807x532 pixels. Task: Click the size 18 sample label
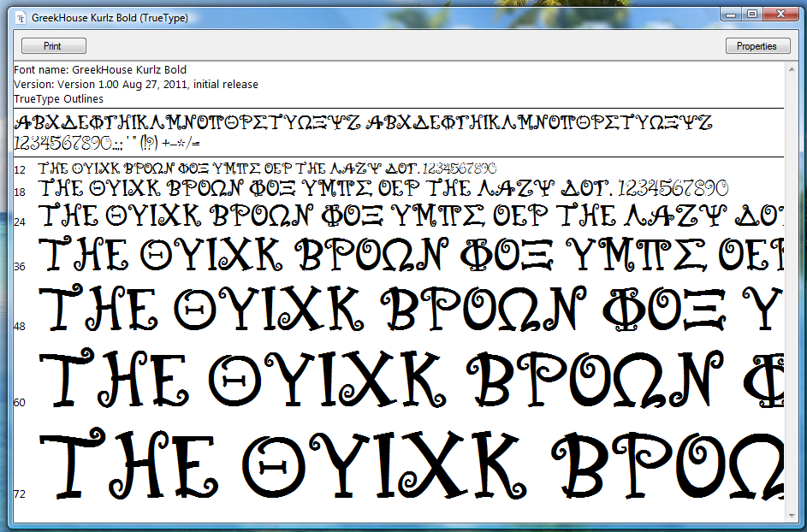[20, 192]
